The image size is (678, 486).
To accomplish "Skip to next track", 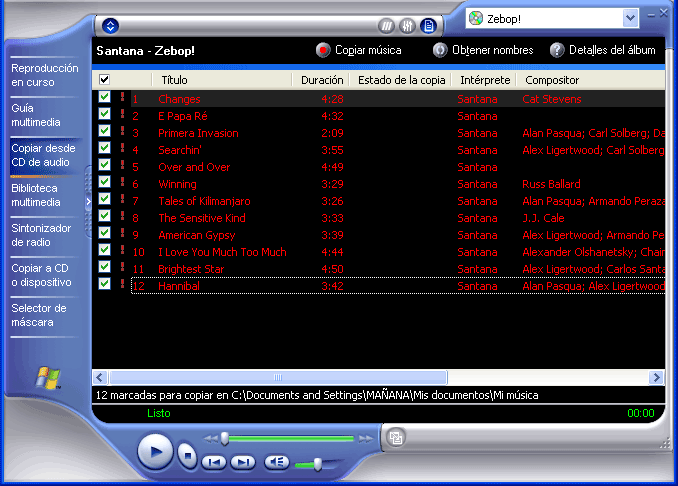I will pos(243,463).
